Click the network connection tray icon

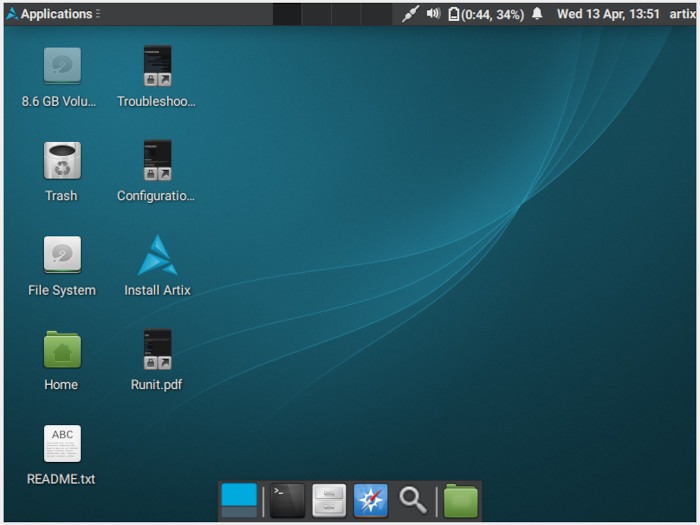click(x=410, y=14)
